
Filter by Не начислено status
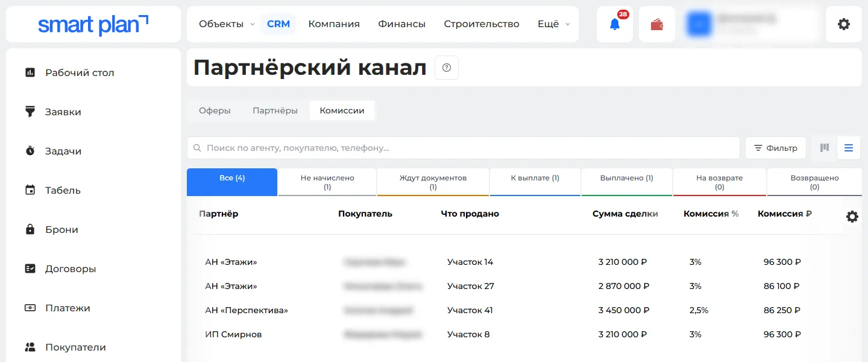click(x=327, y=182)
